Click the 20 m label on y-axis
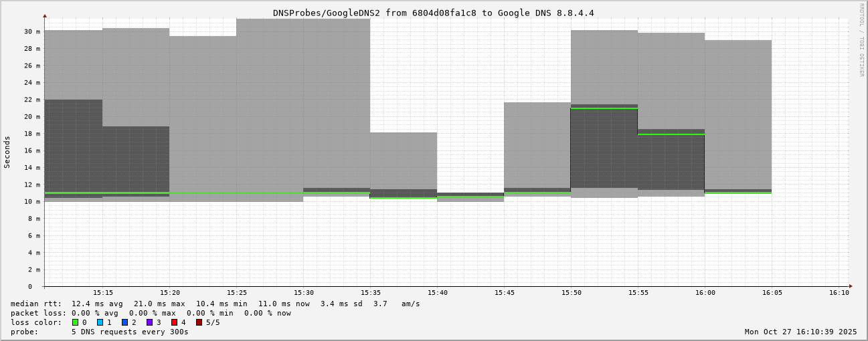The width and height of the screenshot is (868, 341). [x=32, y=116]
